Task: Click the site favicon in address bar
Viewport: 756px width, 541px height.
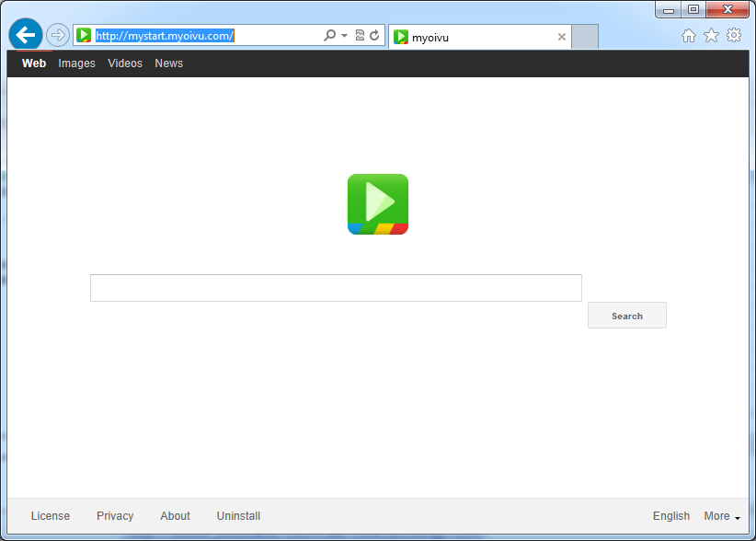Action: (x=84, y=35)
